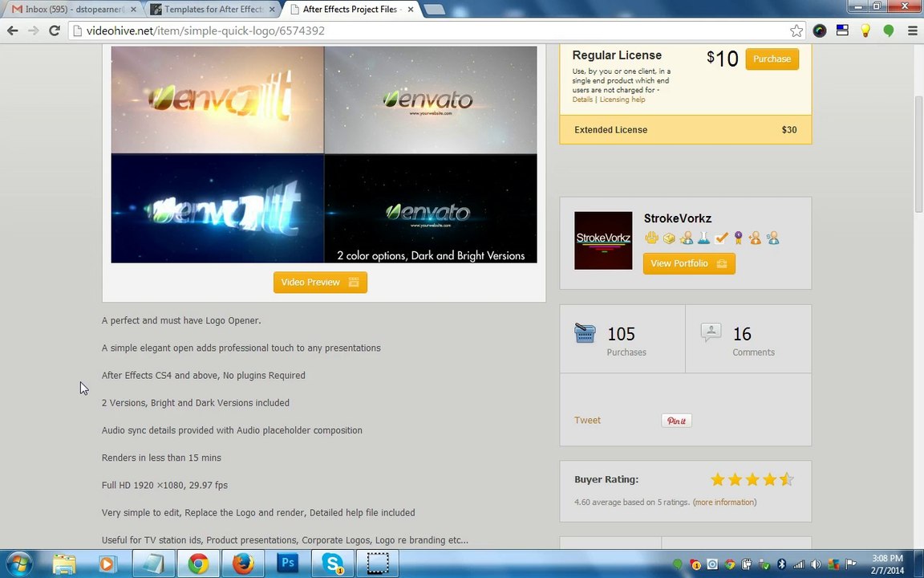Click the orange checkmark badge icon
Screen dimensions: 924x578
pos(721,238)
